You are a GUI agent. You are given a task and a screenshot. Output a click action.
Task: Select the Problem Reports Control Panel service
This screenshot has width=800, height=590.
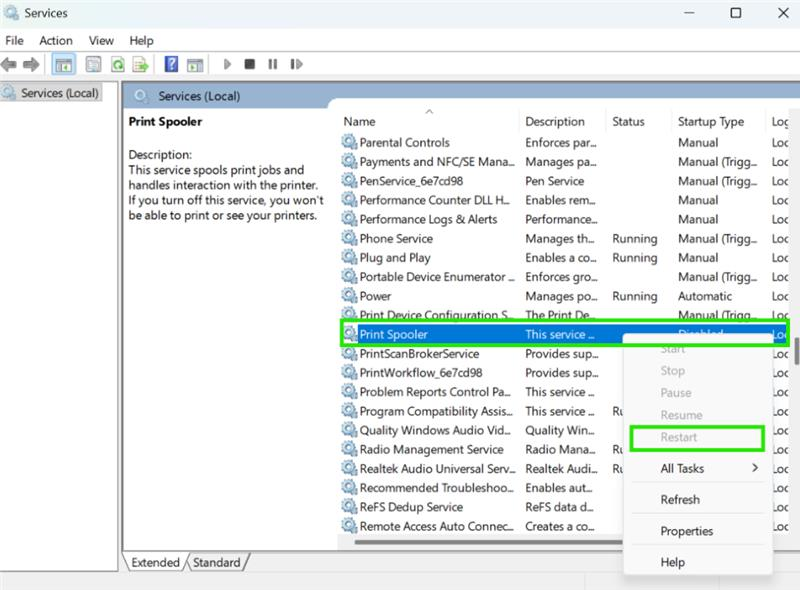tap(481, 391)
